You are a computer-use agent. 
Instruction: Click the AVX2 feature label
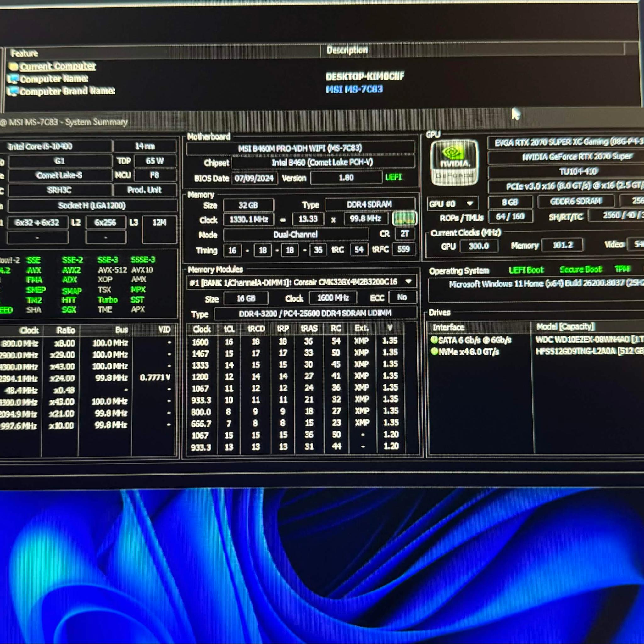click(x=71, y=270)
